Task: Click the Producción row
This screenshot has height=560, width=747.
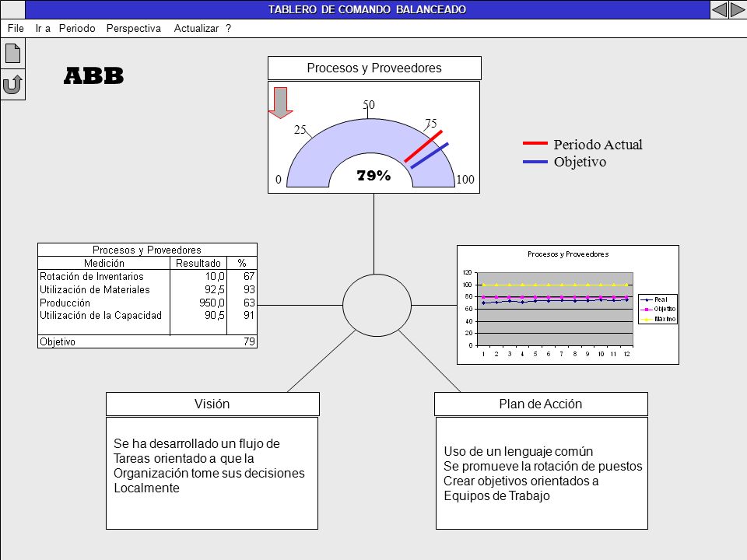Action: (147, 303)
